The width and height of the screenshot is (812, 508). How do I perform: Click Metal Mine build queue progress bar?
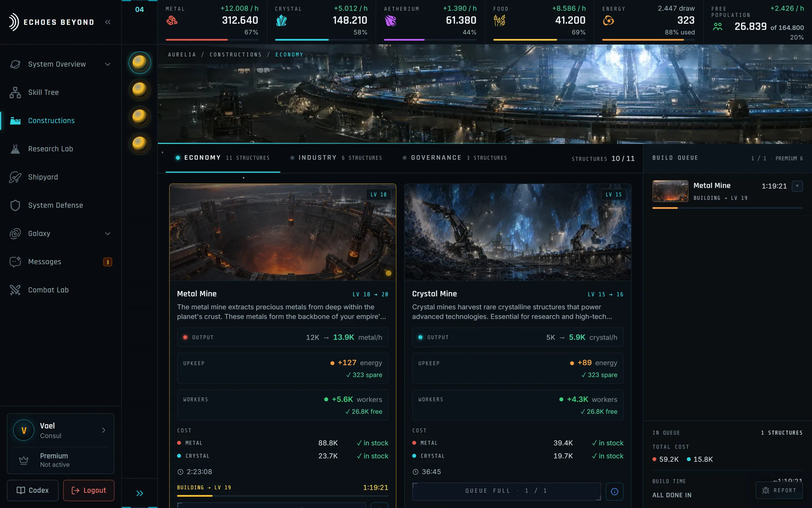727,208
